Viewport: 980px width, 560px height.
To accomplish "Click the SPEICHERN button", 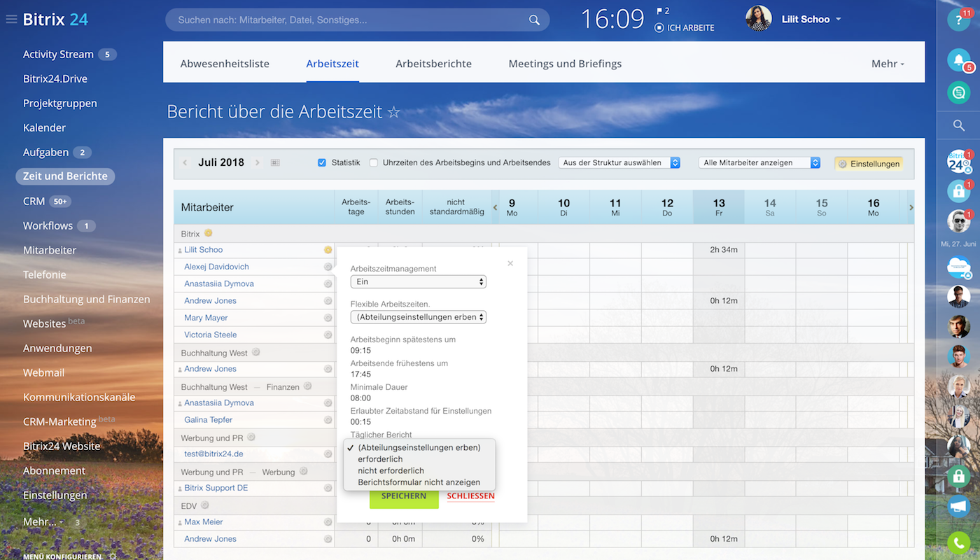I will click(404, 496).
